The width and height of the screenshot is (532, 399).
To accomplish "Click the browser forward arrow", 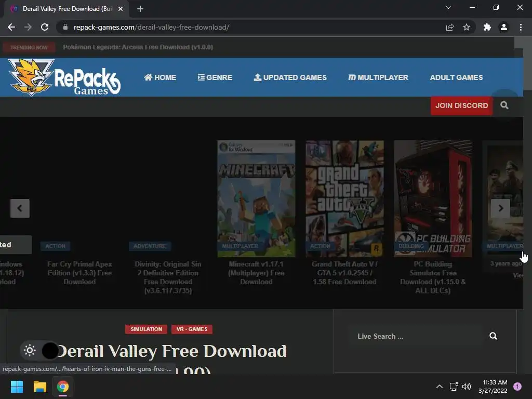I will [28, 27].
